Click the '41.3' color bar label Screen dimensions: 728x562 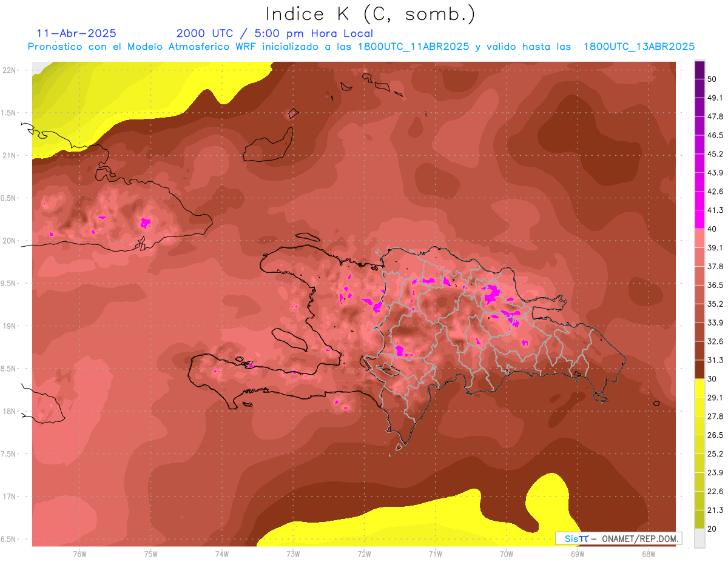(715, 210)
